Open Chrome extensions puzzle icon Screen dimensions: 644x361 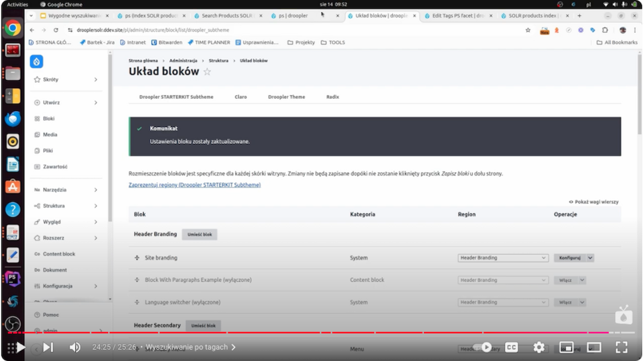tap(605, 30)
